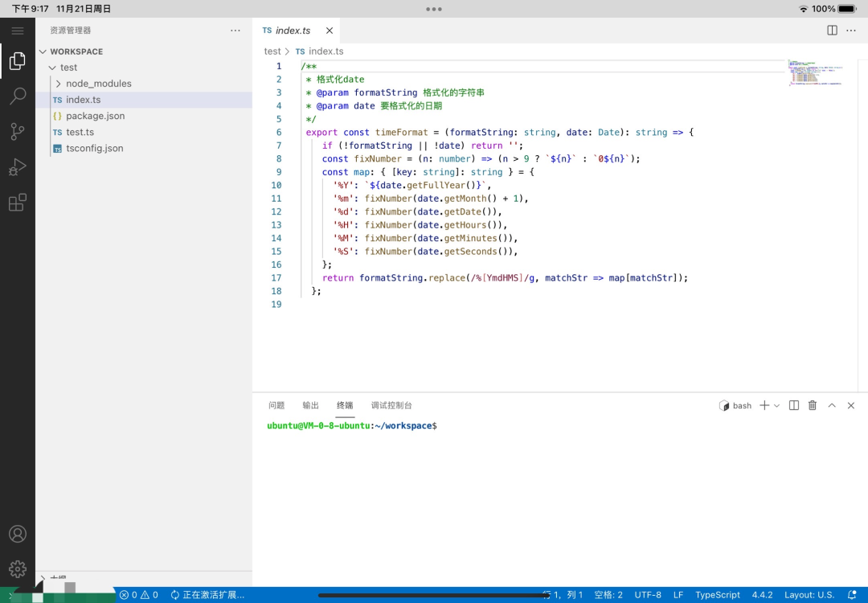Expand the node_modules folder
The height and width of the screenshot is (603, 868).
144,84
